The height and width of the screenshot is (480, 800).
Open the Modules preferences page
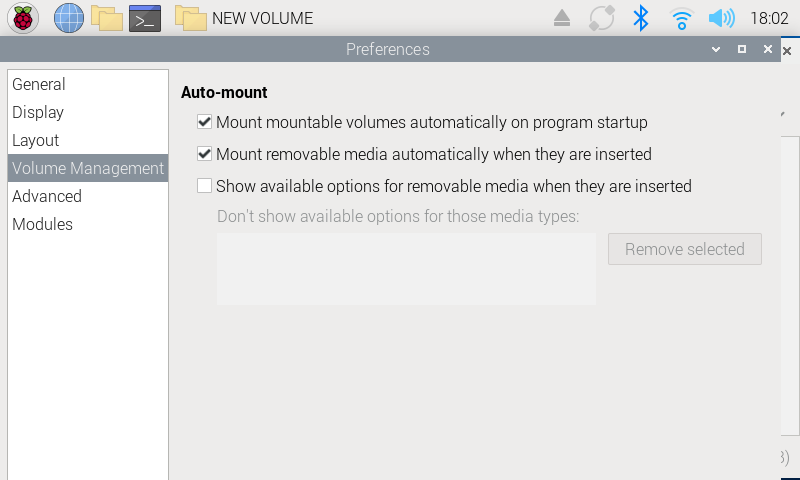point(42,225)
